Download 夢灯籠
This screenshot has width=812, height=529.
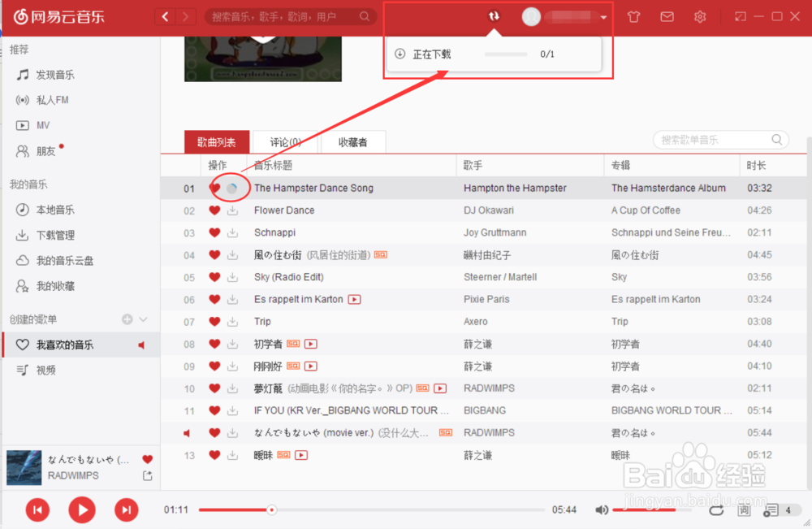(232, 388)
